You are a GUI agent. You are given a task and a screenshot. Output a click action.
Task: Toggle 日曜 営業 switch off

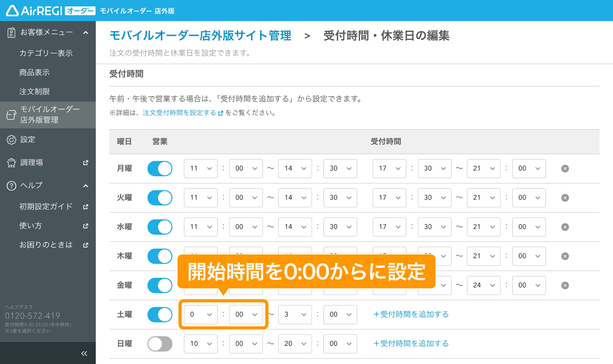[x=160, y=345]
